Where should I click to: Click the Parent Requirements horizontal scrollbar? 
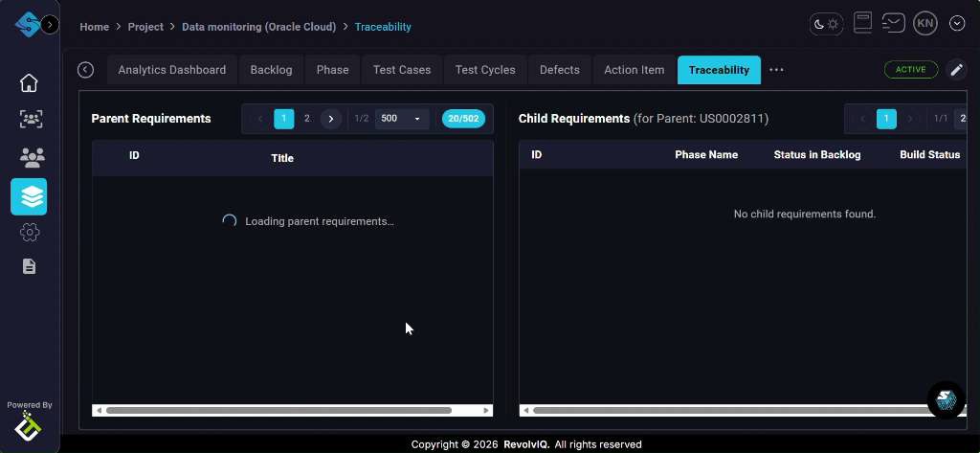(x=278, y=410)
